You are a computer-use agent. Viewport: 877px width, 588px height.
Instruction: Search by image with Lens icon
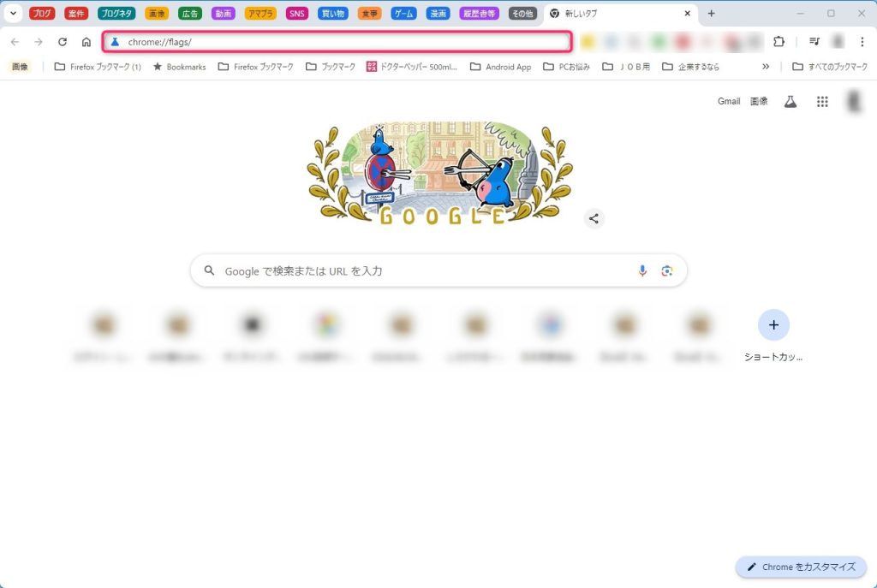tap(666, 271)
